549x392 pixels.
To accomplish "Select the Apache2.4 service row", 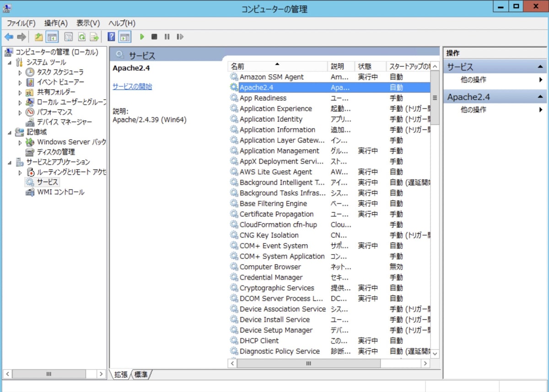I will point(329,87).
